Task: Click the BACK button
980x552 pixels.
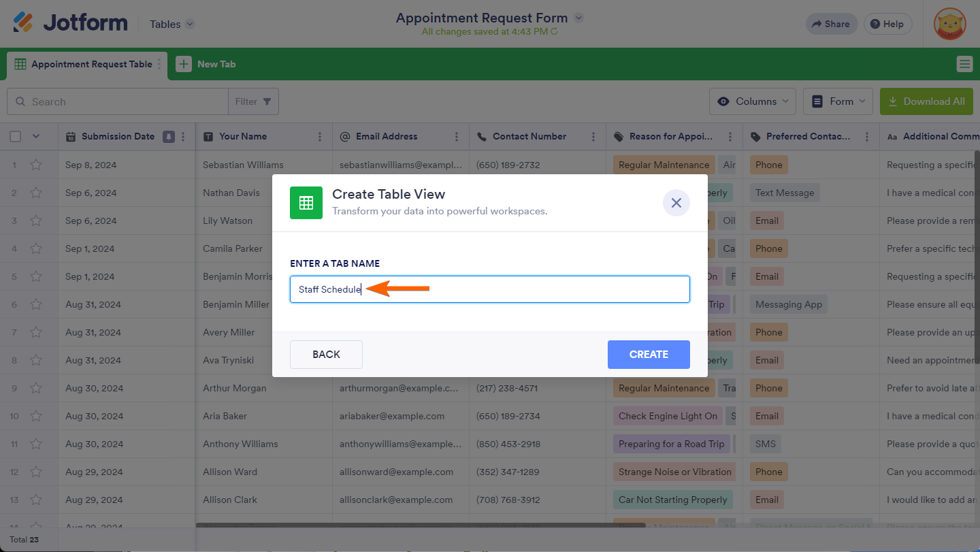Action: point(326,355)
